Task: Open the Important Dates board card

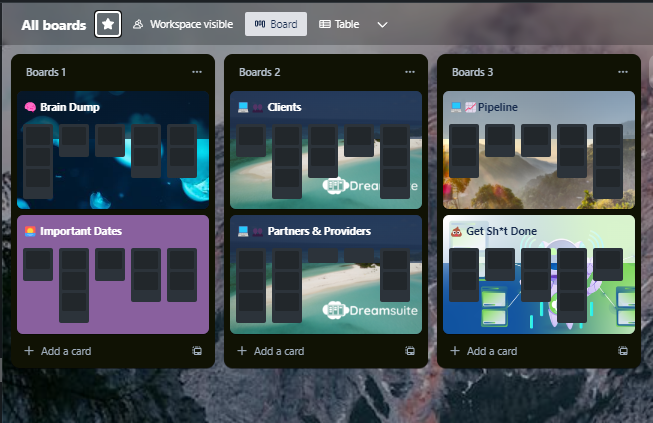Action: tap(113, 274)
